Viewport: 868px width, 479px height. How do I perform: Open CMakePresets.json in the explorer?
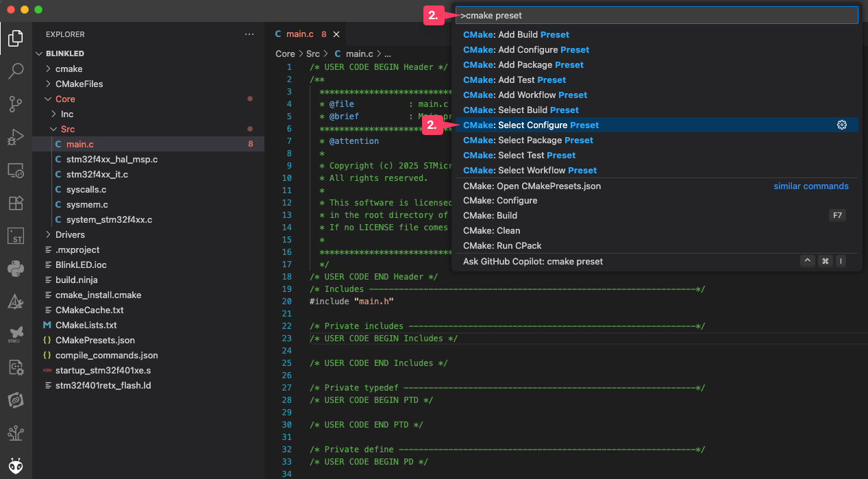tap(95, 340)
